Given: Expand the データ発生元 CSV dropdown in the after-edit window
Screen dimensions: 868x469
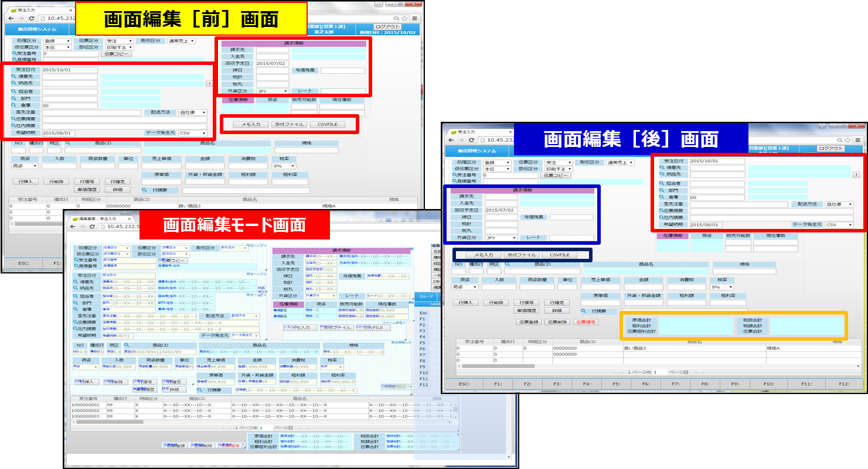Looking at the screenshot, I should click(839, 225).
